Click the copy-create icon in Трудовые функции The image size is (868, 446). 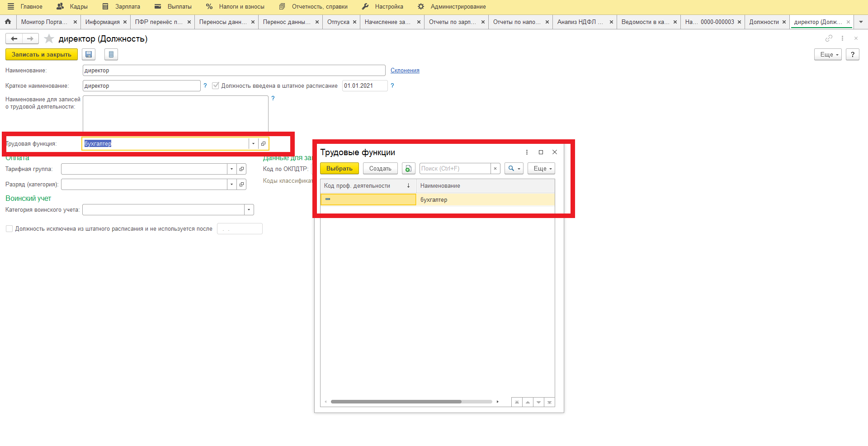408,169
